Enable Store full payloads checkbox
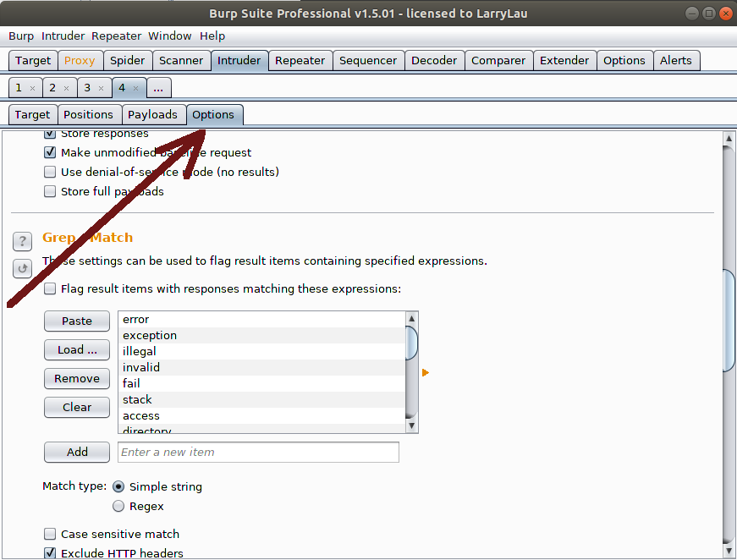This screenshot has height=560, width=737. (x=50, y=191)
